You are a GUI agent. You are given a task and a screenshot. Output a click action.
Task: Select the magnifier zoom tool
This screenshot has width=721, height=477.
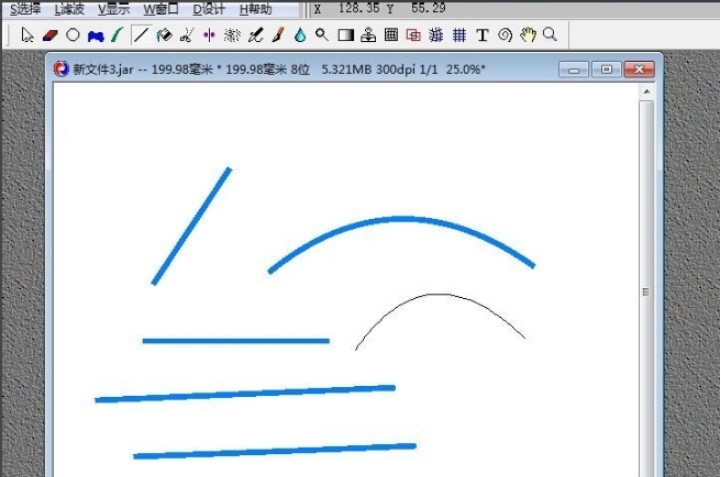point(549,35)
